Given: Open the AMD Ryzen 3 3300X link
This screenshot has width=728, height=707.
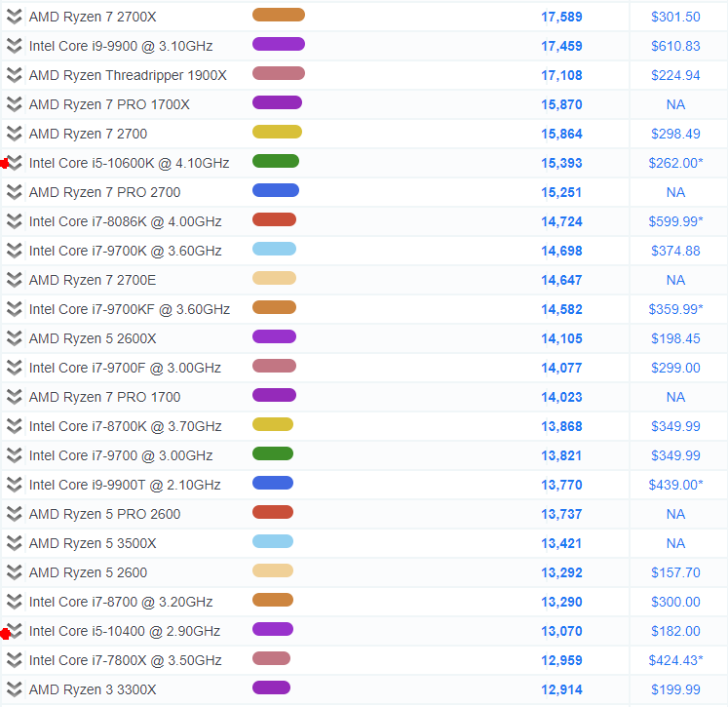Looking at the screenshot, I should [93, 689].
